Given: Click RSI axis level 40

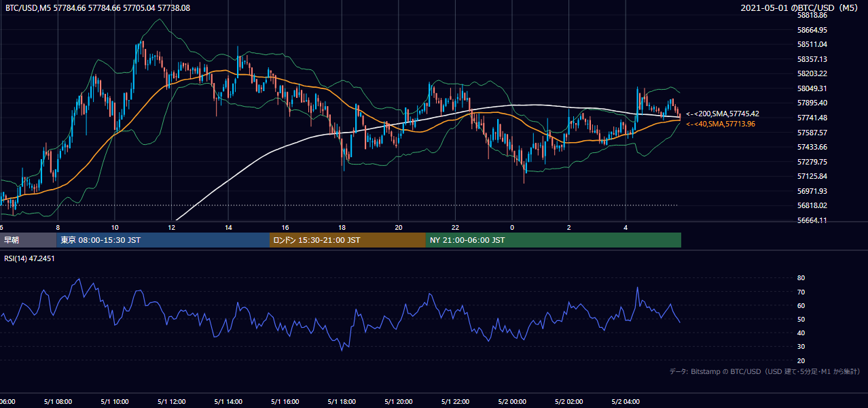Looking at the screenshot, I should coord(801,333).
